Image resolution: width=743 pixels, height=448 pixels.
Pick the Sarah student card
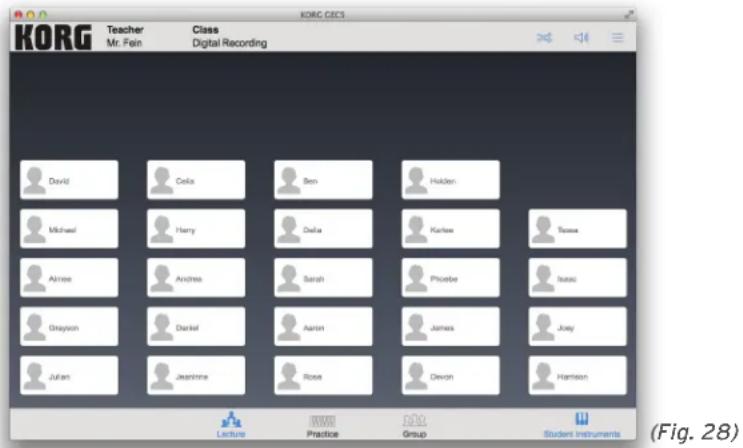[x=323, y=277]
